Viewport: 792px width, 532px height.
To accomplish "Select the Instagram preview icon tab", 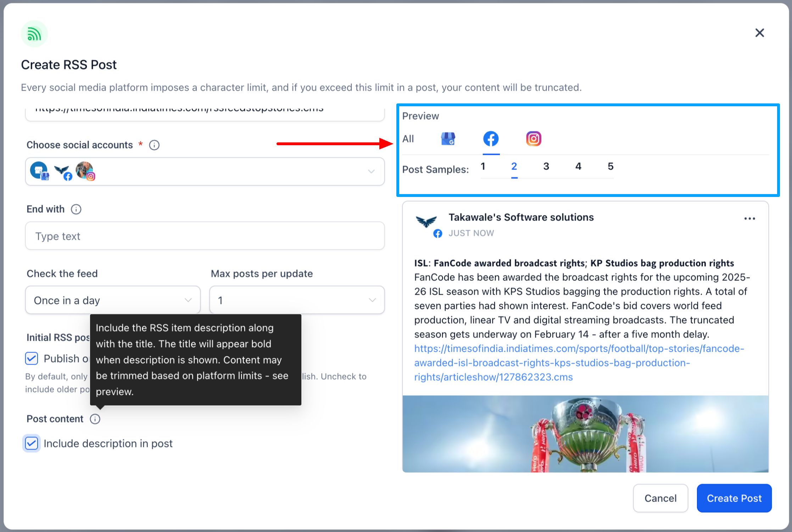I will point(534,139).
